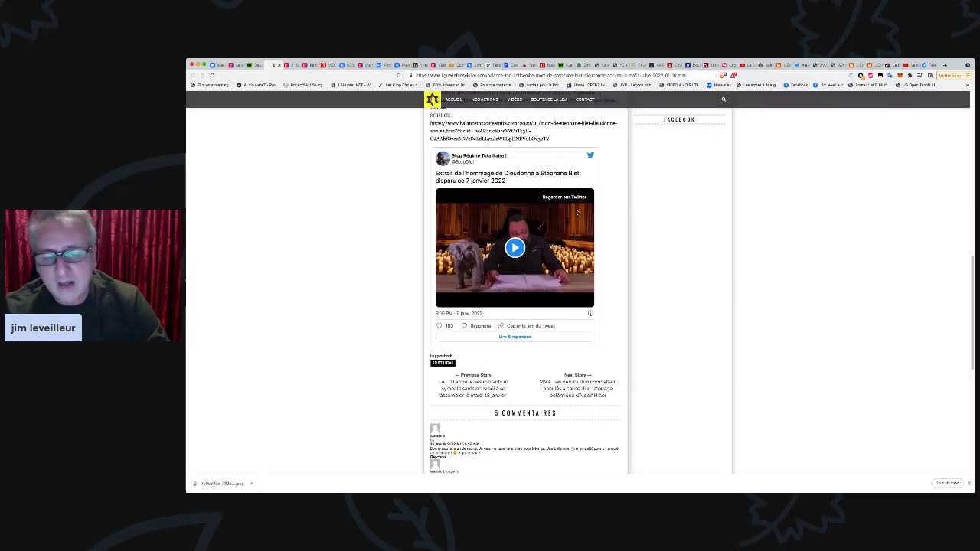
Task: Click the black tag label below tweet
Action: [443, 363]
